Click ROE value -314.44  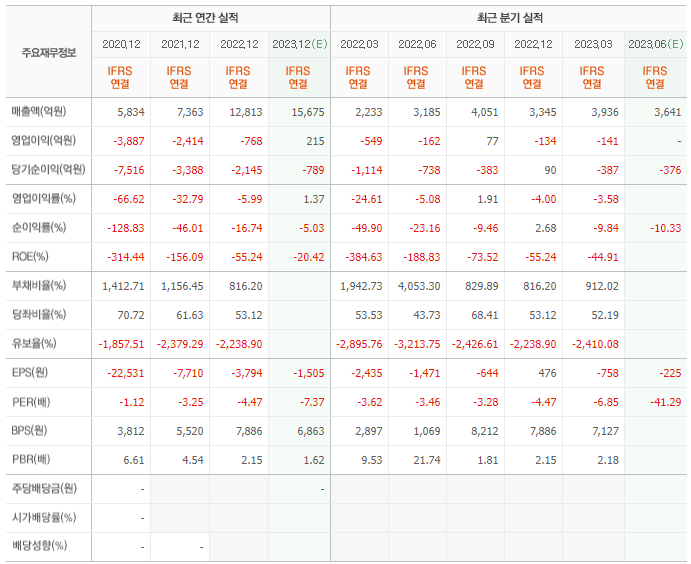coord(126,257)
